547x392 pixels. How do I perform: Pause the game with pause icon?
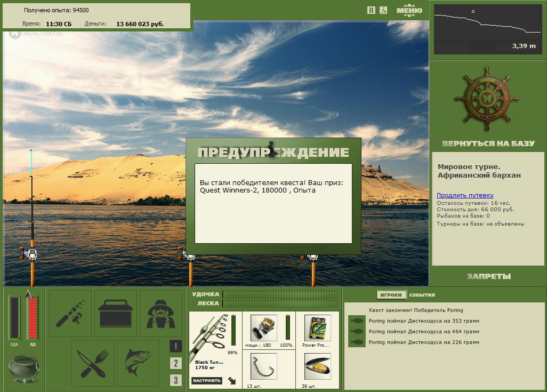coord(371,10)
